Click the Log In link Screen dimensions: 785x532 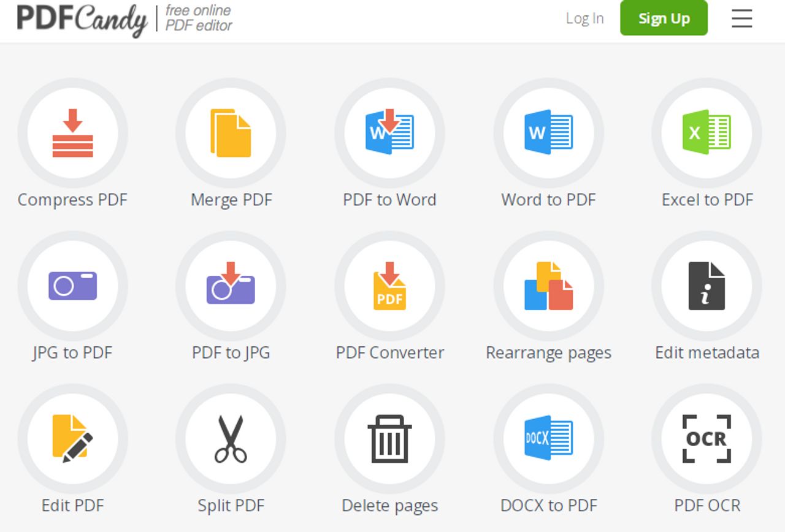coord(584,18)
